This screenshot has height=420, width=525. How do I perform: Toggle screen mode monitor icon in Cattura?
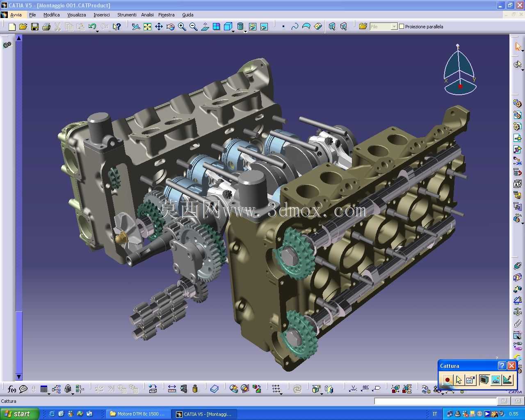484,380
